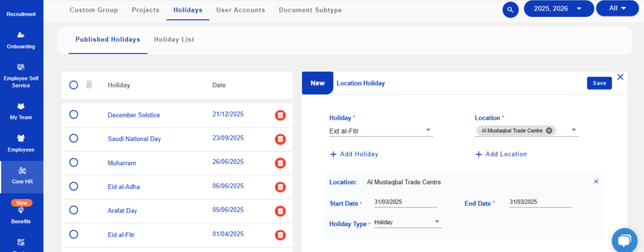Screen dimensions: 644x252
Task: Expand the 2025, 2026 year dropdown
Action: (558, 9)
